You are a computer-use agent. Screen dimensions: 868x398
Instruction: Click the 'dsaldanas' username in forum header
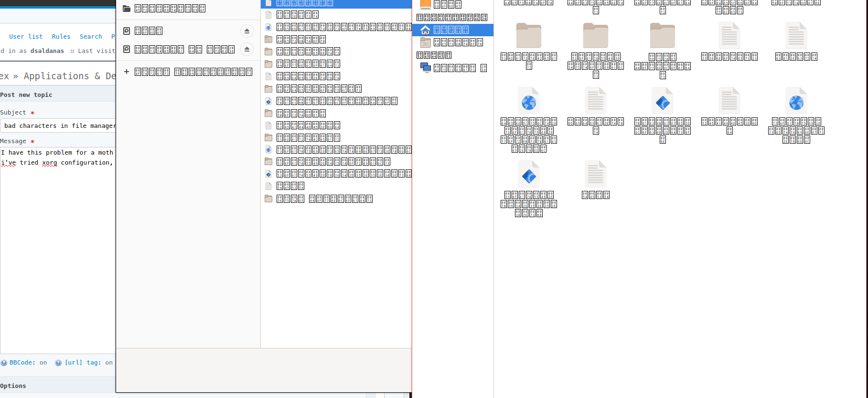tap(47, 51)
